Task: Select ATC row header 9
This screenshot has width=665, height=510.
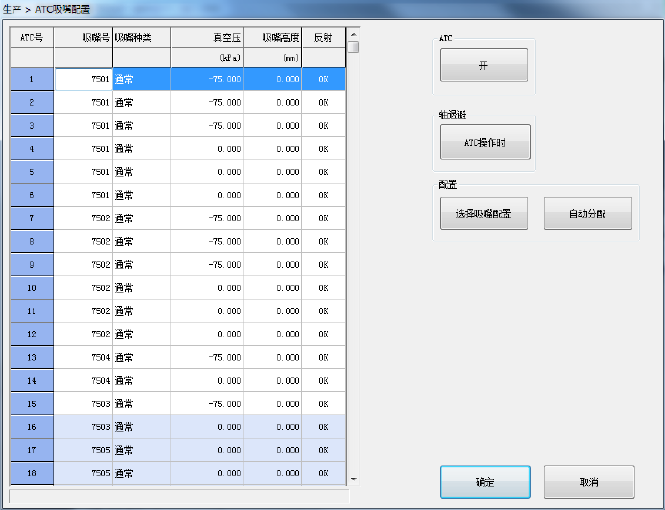Action: [32, 265]
